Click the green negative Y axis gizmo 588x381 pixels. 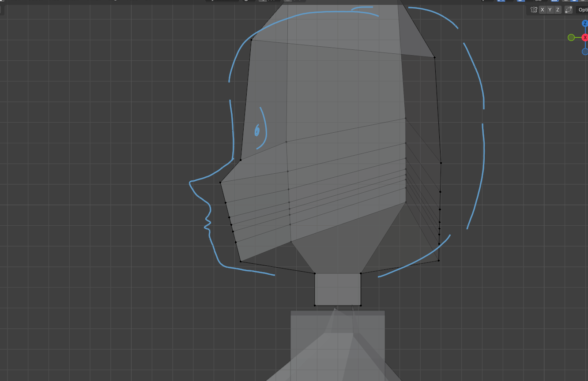[571, 37]
